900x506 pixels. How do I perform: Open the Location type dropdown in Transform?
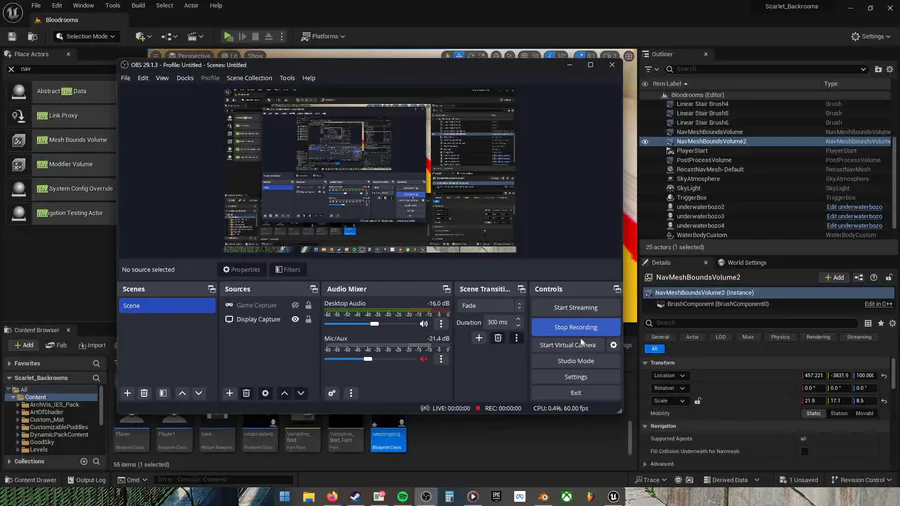coord(669,375)
